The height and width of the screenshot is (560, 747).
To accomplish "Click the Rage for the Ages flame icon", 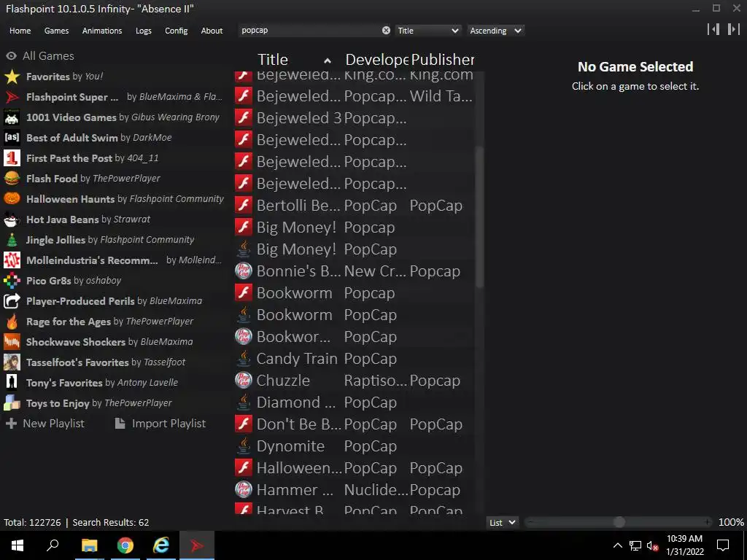I will [x=12, y=322].
